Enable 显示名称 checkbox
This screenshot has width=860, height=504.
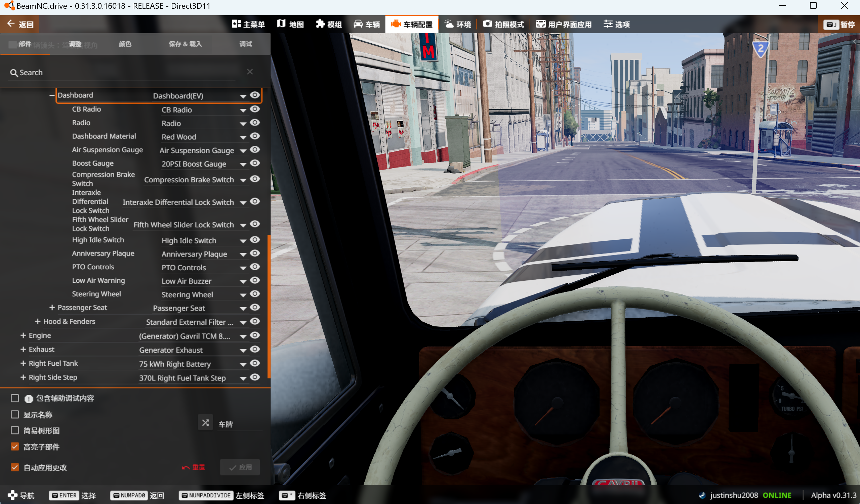pos(15,414)
